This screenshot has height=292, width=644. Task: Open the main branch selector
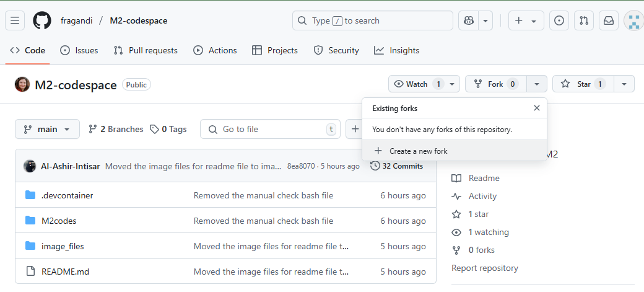pyautogui.click(x=47, y=129)
